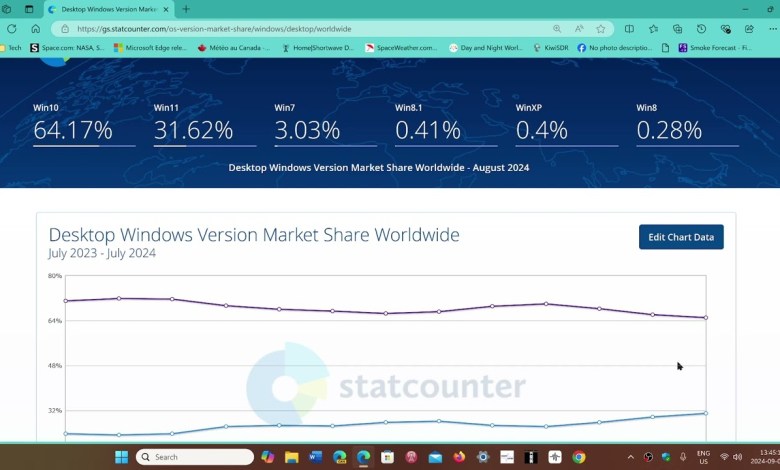
Task: Open the Edge workspaces icon
Action: point(6,9)
